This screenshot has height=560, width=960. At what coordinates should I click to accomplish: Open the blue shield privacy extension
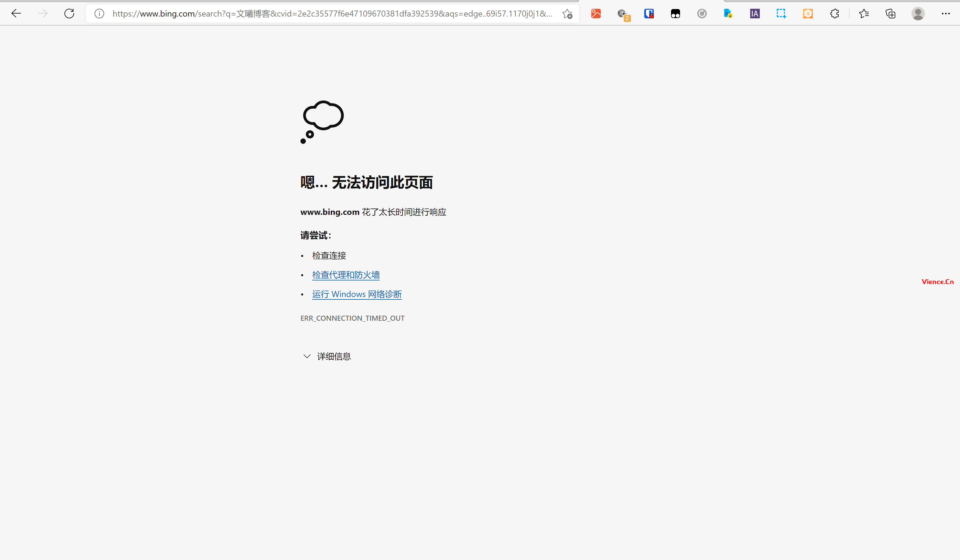click(649, 13)
